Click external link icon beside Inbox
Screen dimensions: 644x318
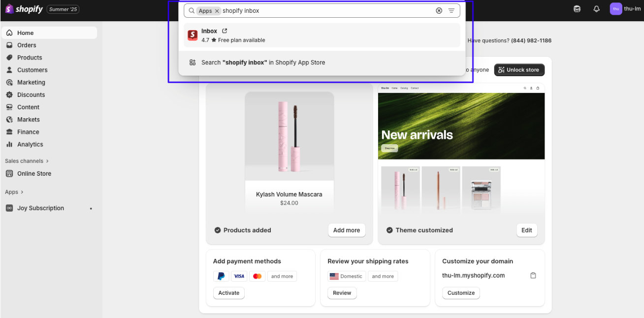tap(225, 31)
